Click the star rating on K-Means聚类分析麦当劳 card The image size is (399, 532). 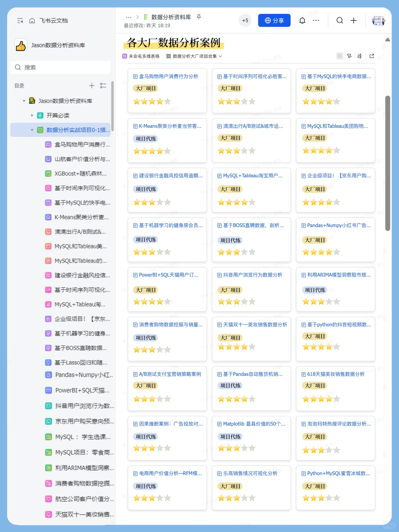pyautogui.click(x=152, y=151)
